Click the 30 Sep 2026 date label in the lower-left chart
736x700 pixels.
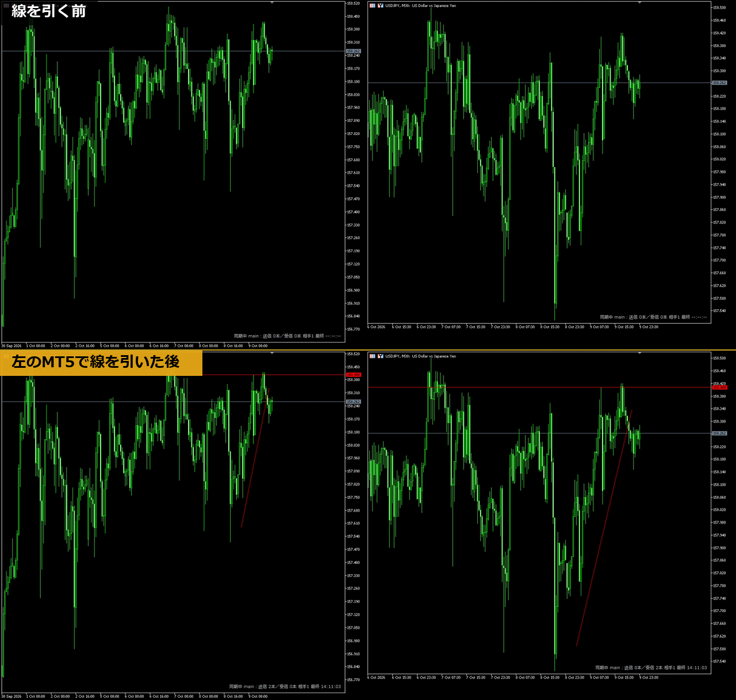pyautogui.click(x=11, y=697)
